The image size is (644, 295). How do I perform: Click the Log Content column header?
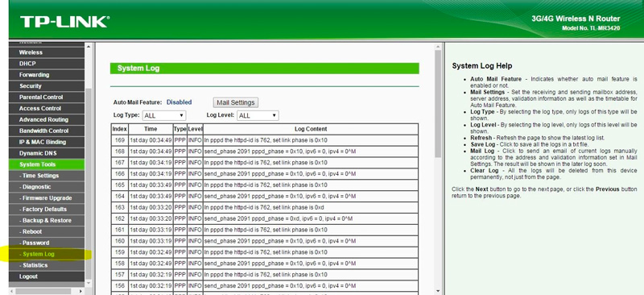[311, 129]
